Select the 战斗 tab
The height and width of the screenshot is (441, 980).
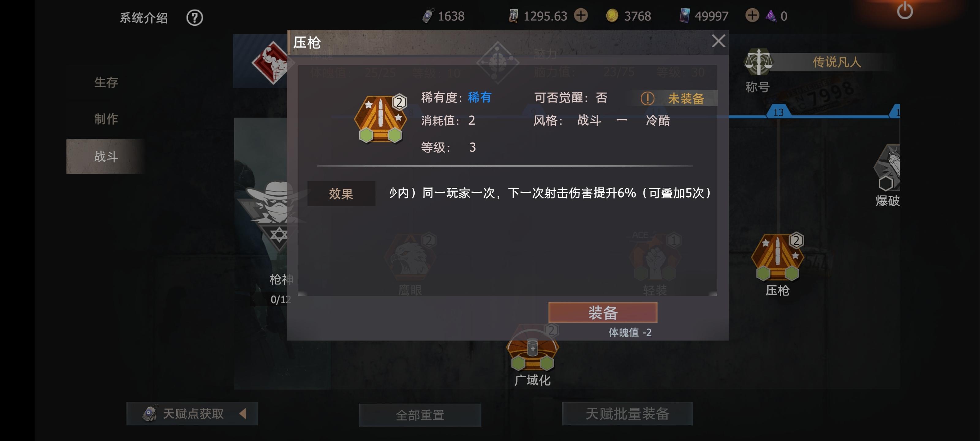(106, 156)
